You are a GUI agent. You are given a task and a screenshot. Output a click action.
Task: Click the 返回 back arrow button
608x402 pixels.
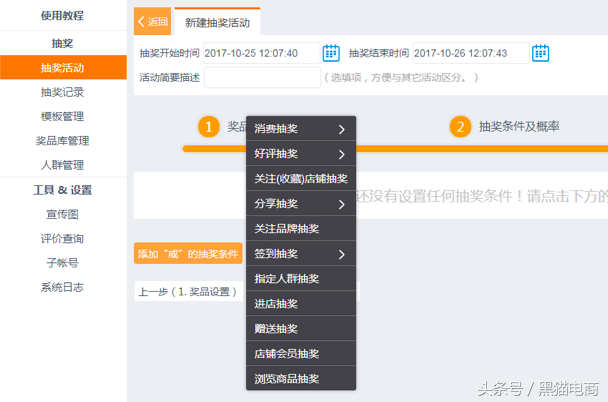[x=152, y=21]
